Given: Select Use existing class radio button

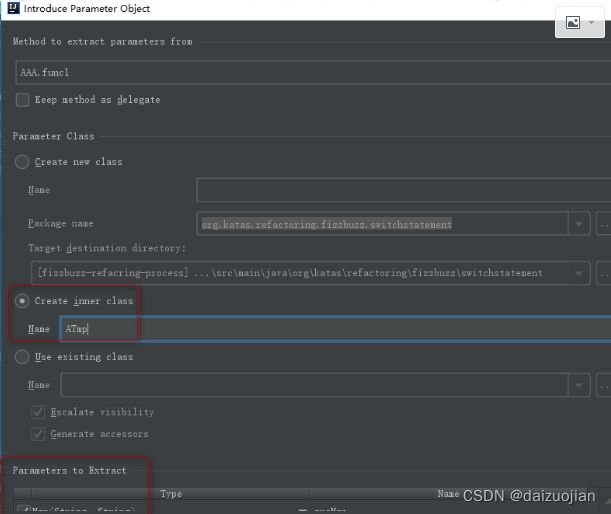Looking at the screenshot, I should pyautogui.click(x=22, y=357).
